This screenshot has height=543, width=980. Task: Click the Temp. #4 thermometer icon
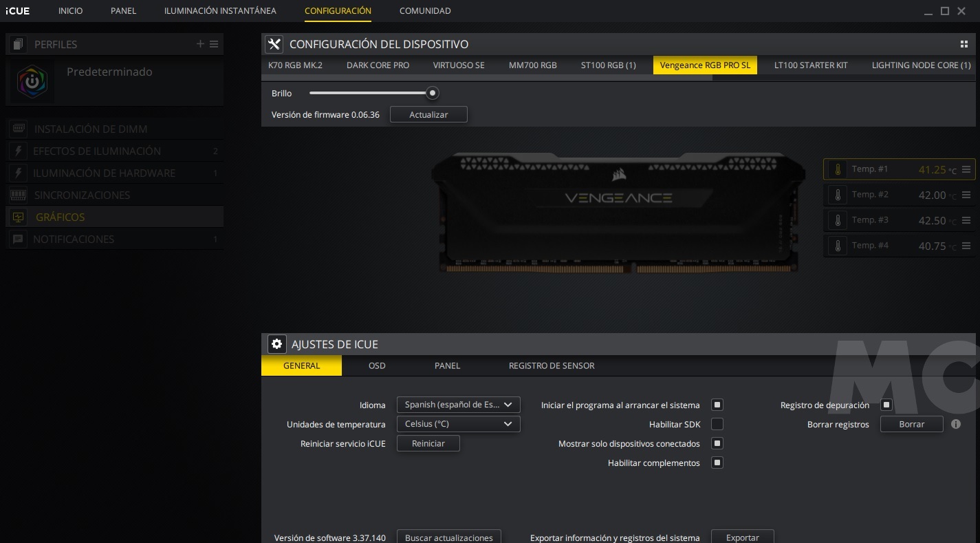[x=837, y=246]
